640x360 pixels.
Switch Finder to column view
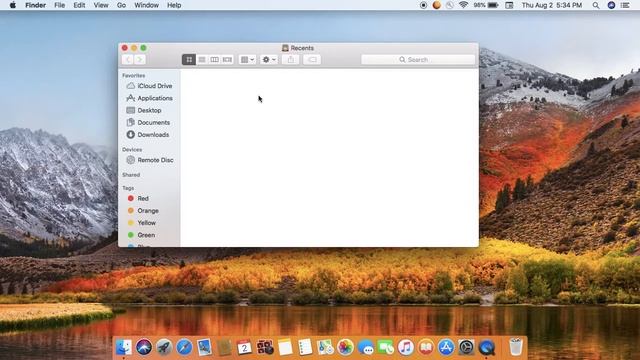tap(214, 60)
